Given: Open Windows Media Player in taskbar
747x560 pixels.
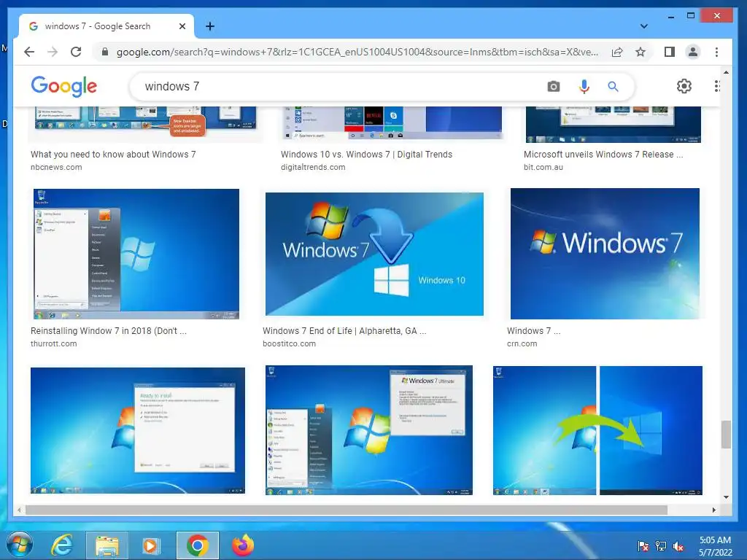Looking at the screenshot, I should coord(150,545).
